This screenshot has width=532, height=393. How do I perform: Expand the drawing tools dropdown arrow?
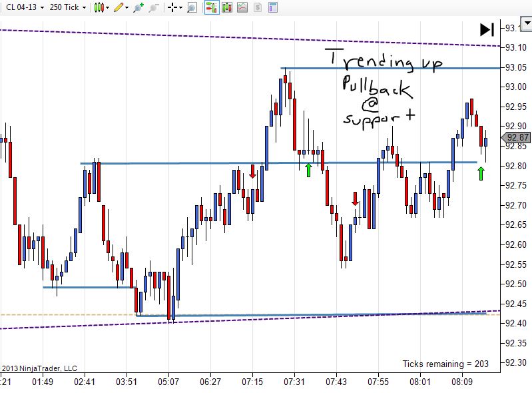pos(127,7)
